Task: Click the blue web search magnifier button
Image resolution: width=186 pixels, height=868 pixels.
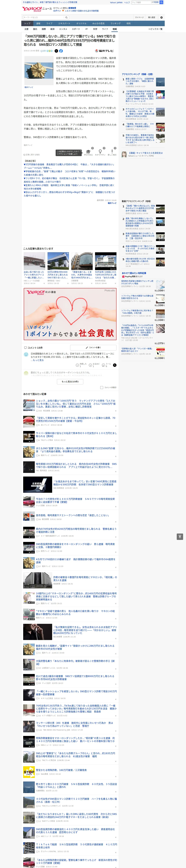Action: point(161,2)
